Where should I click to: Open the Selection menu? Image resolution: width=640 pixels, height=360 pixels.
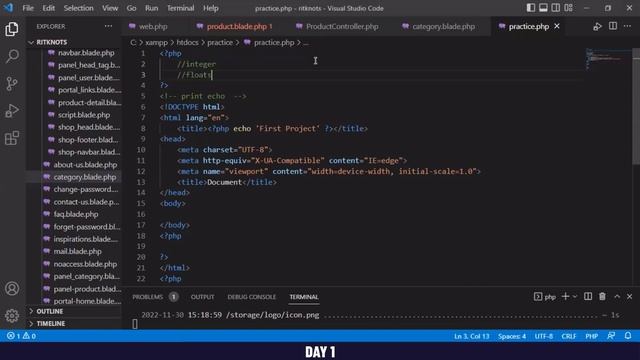(78, 8)
